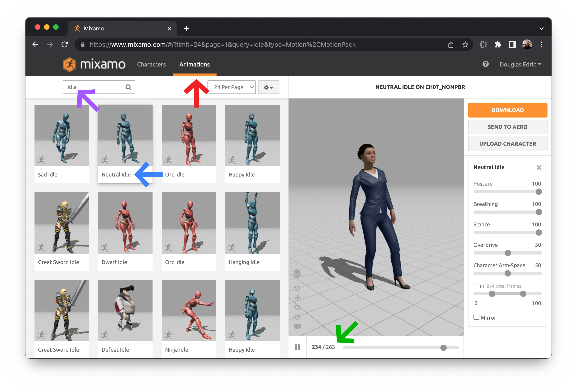Click the Upload Character button

click(507, 144)
